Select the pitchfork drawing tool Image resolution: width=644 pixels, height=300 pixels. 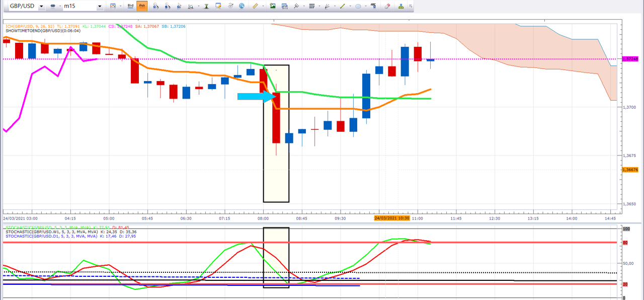point(296,6)
